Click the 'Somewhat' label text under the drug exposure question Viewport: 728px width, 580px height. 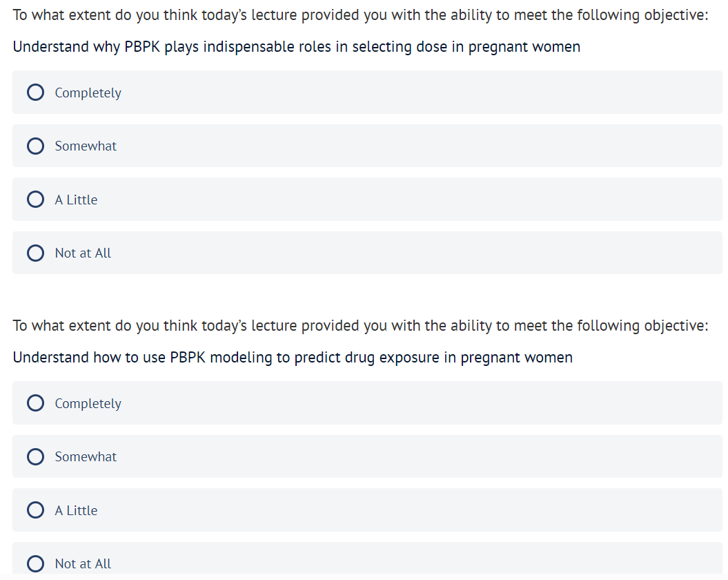(86, 456)
